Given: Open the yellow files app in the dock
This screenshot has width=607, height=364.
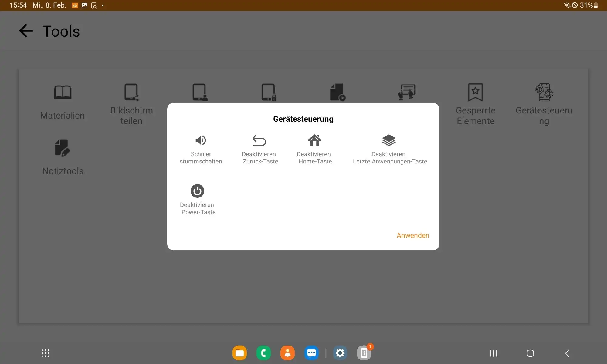Looking at the screenshot, I should 239,353.
